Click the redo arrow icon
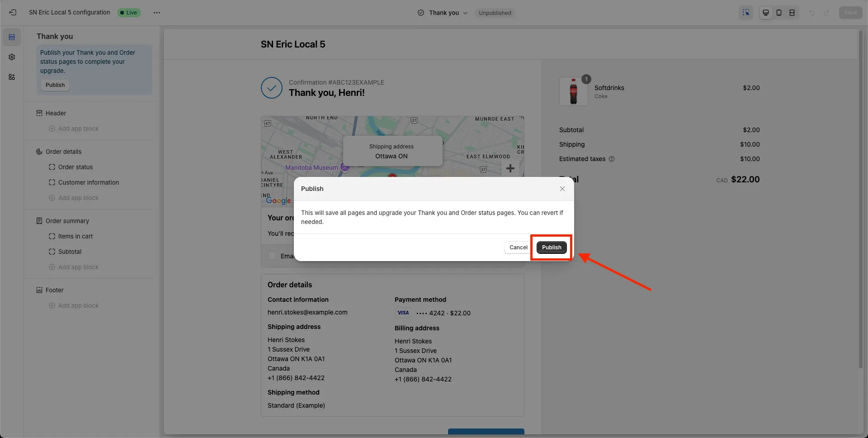 [x=826, y=13]
